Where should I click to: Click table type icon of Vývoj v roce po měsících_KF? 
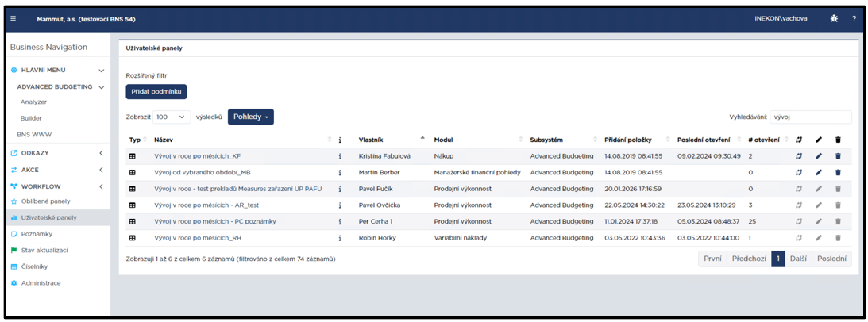(x=133, y=156)
